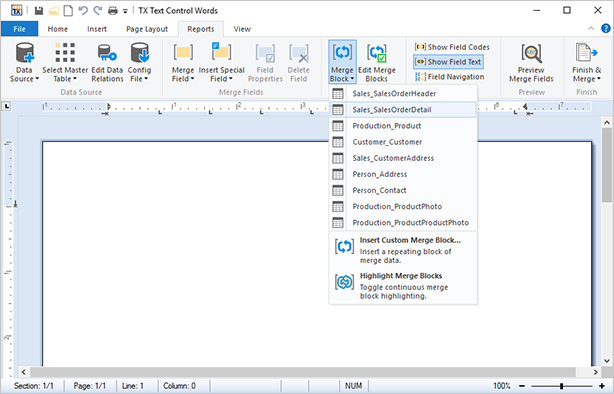Click the Undo arrow icon

tap(83, 11)
